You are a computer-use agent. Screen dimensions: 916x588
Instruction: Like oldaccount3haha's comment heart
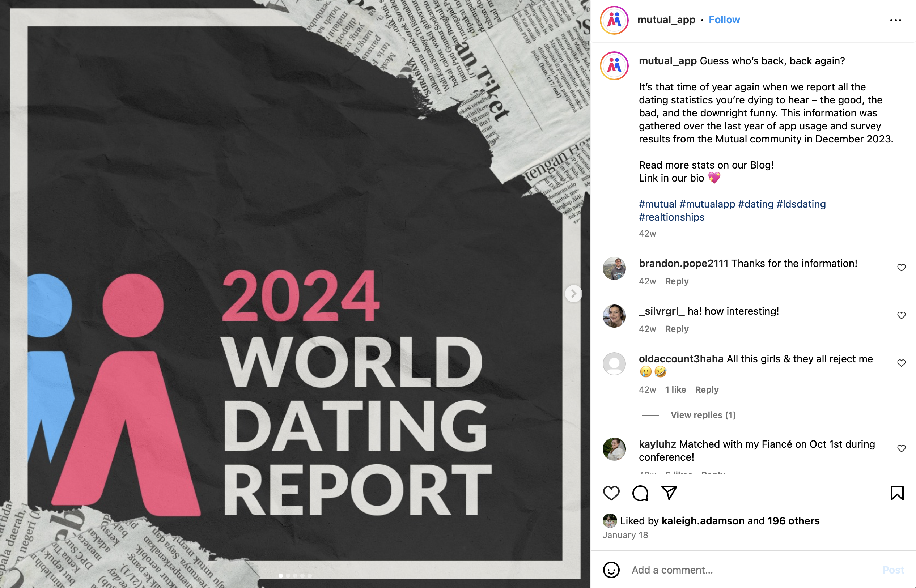[901, 363]
